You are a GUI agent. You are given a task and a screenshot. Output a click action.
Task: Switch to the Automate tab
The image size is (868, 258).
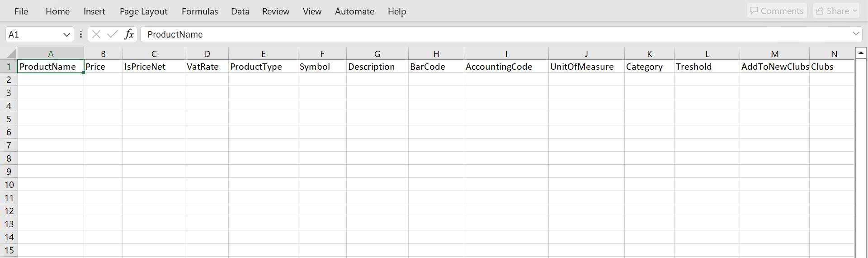pyautogui.click(x=354, y=11)
